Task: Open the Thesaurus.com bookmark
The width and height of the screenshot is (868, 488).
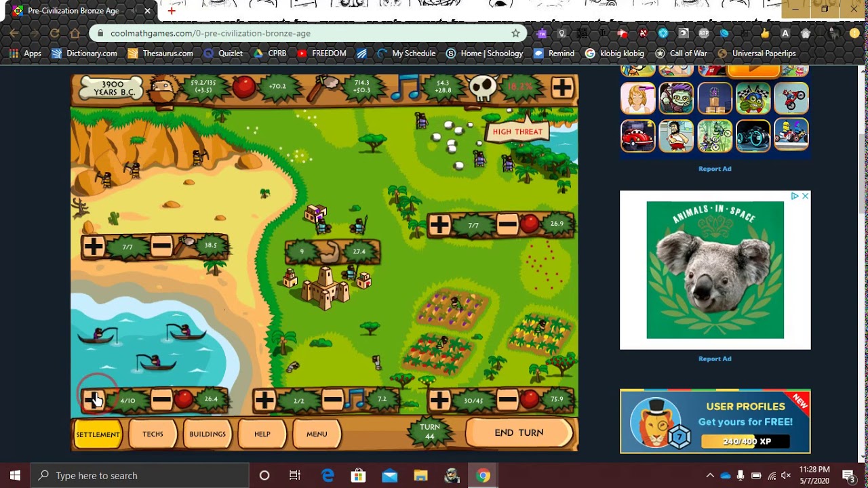Action: click(161, 53)
